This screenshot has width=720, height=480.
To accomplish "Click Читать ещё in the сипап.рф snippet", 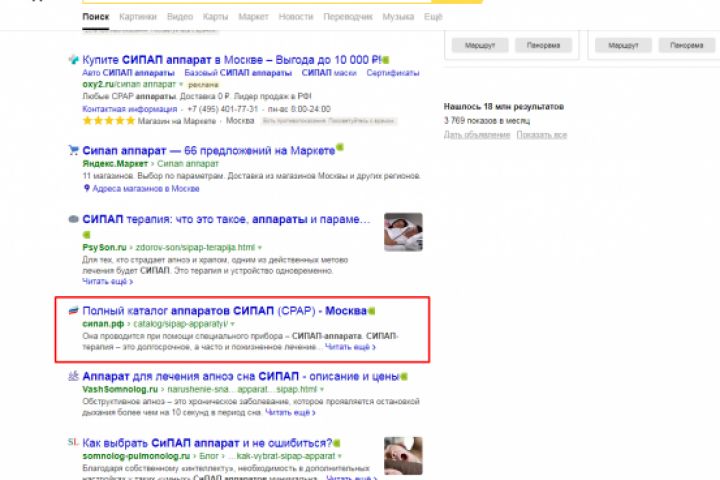I will 350,347.
